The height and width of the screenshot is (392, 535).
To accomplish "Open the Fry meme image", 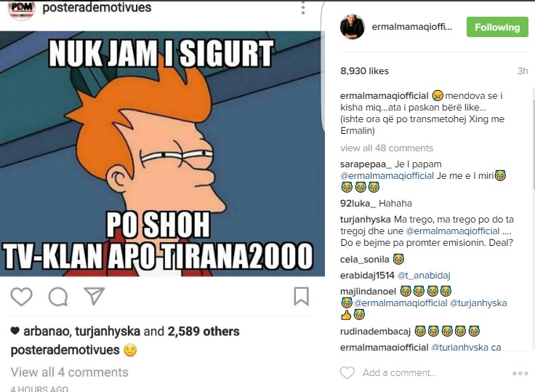I will (x=162, y=153).
